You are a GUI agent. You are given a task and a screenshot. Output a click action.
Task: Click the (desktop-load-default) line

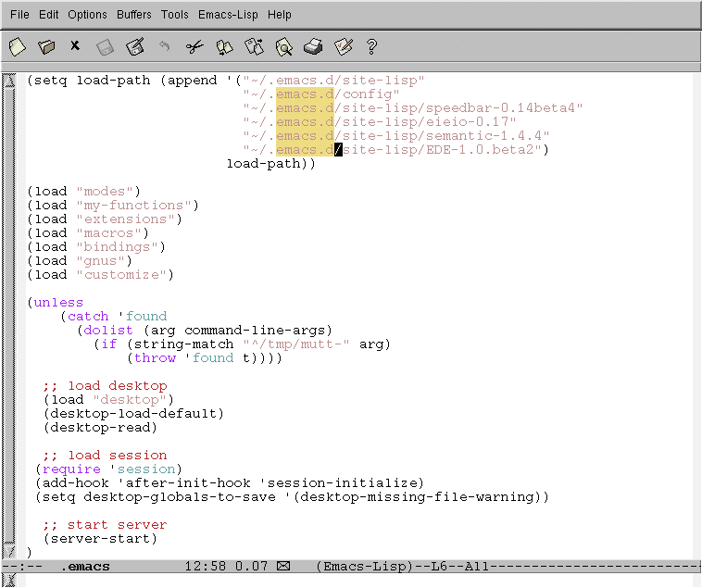[133, 414]
